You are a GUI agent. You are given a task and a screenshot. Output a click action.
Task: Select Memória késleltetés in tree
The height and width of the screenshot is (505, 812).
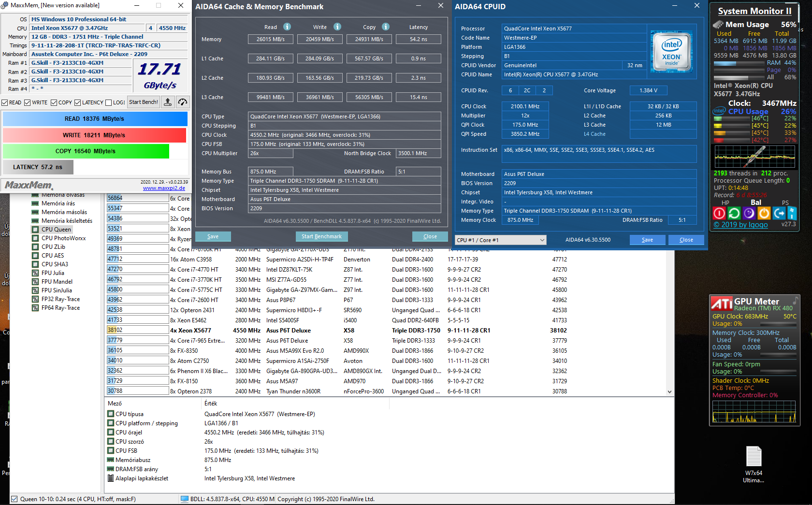(67, 221)
